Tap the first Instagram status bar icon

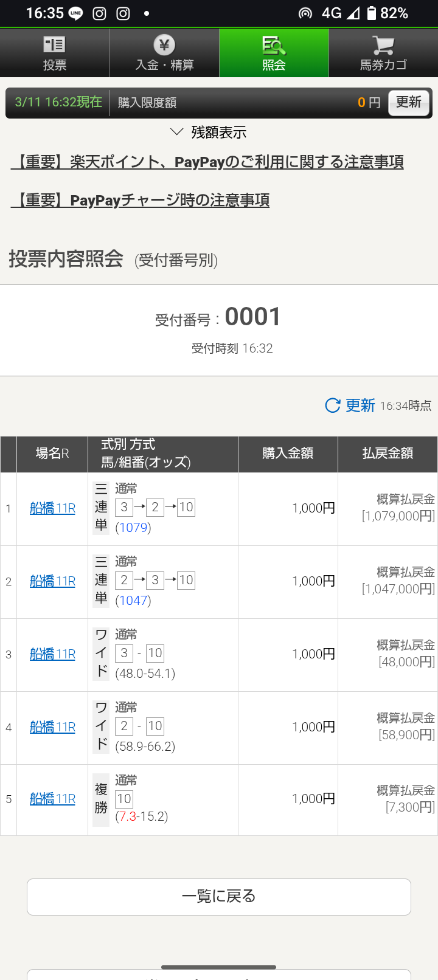coord(99,13)
